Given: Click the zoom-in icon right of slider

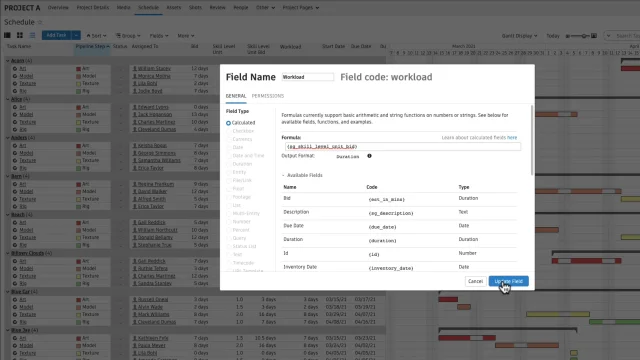Looking at the screenshot, I should pos(594,36).
